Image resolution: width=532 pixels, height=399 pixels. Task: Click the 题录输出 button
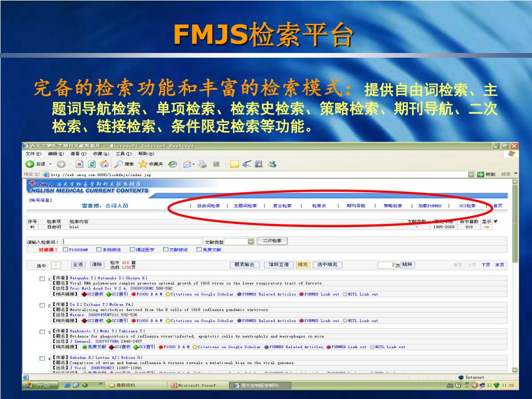point(245,264)
